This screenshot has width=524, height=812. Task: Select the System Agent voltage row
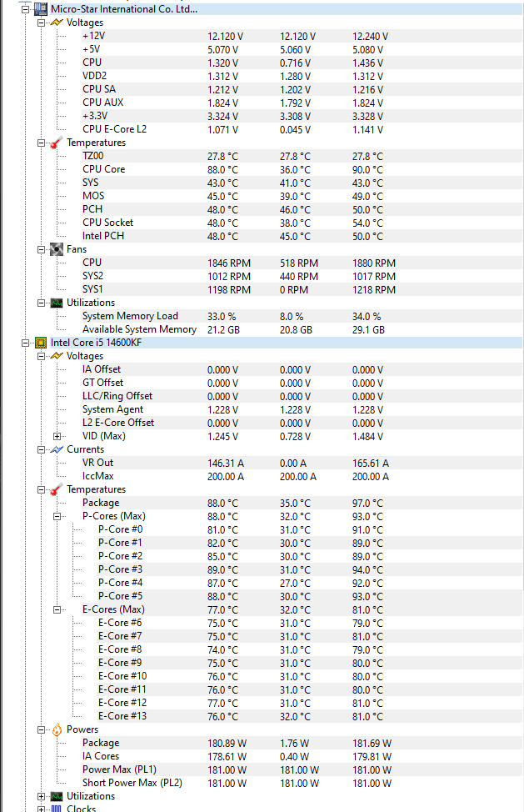[x=301, y=409]
